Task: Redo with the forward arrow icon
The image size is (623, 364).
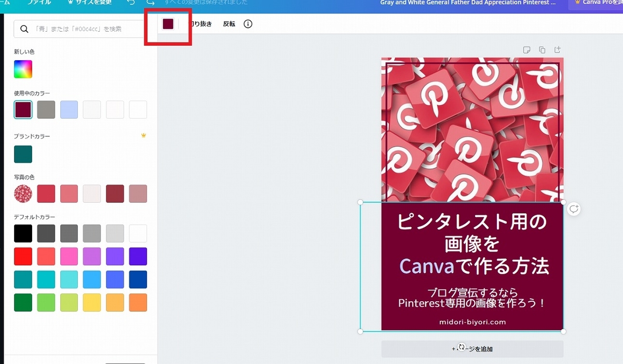Action: [151, 3]
